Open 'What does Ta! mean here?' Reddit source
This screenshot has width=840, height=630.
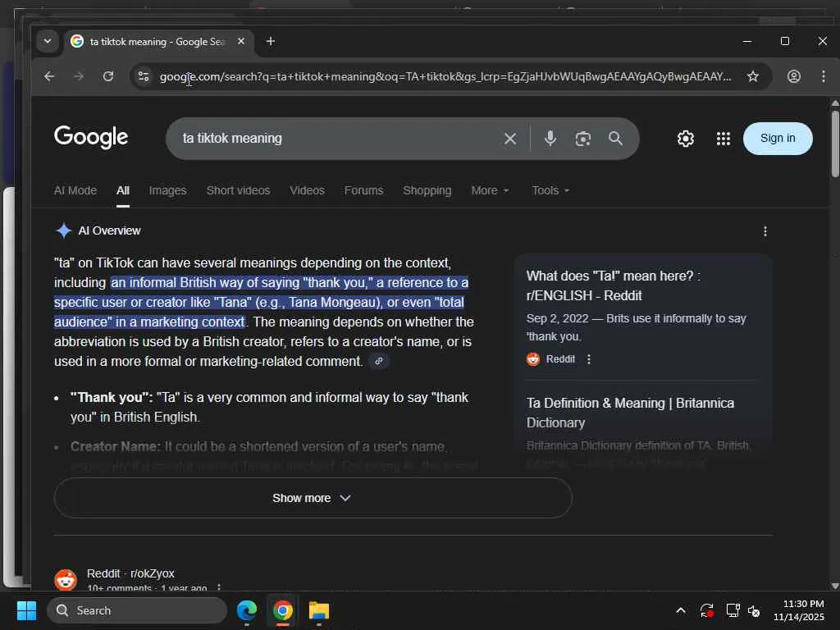613,285
